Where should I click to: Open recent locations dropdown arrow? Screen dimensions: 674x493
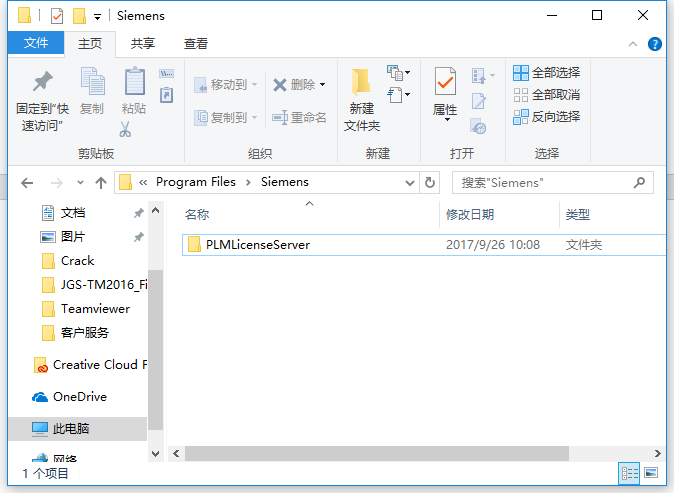click(80, 183)
